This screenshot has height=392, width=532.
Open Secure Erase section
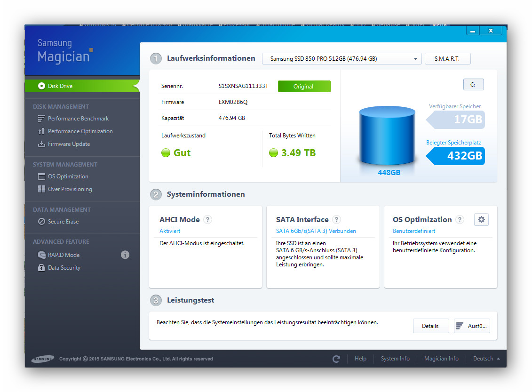tap(63, 222)
